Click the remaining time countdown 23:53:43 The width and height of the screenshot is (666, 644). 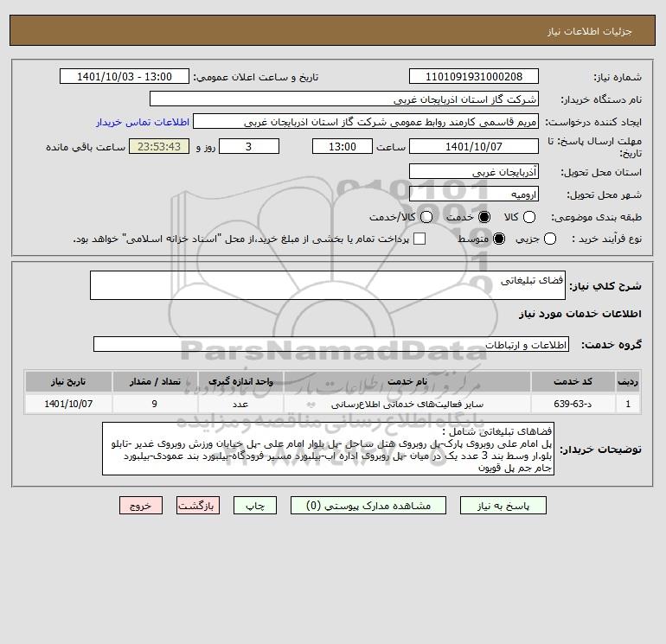tap(159, 146)
